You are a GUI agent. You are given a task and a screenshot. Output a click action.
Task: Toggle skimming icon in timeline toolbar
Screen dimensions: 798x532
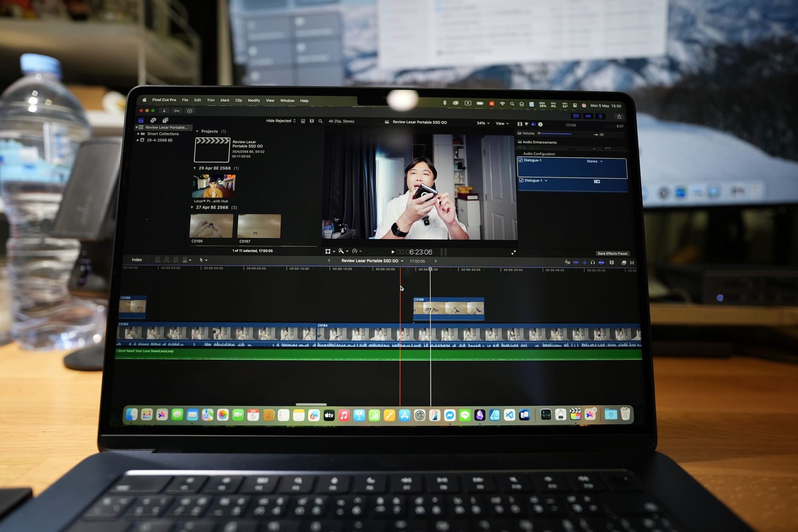point(576,262)
